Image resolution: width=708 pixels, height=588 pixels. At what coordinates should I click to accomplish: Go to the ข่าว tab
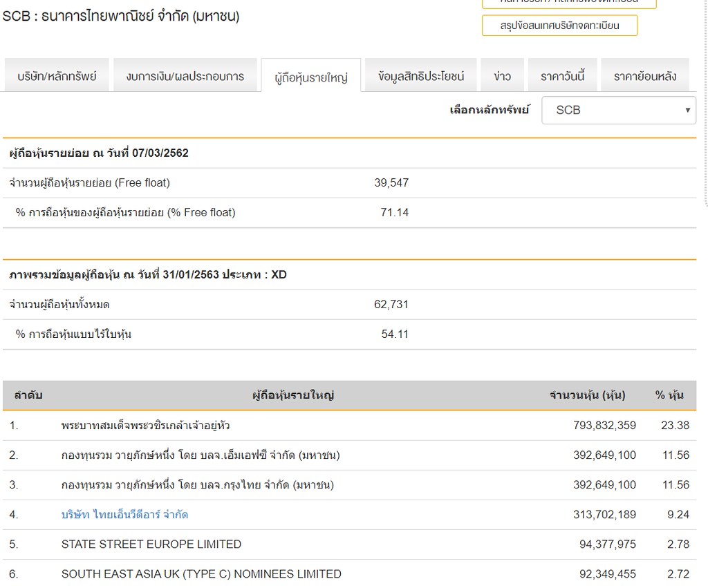(x=502, y=75)
